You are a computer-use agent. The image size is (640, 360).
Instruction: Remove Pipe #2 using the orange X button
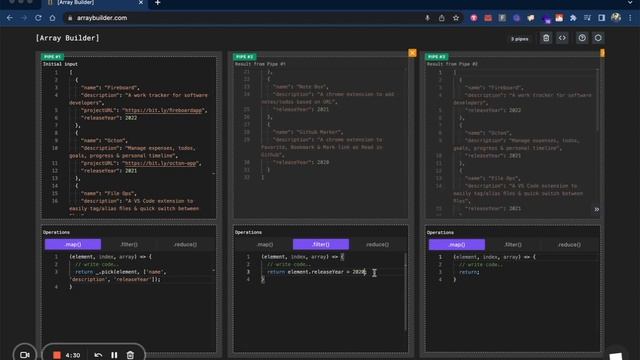click(412, 53)
